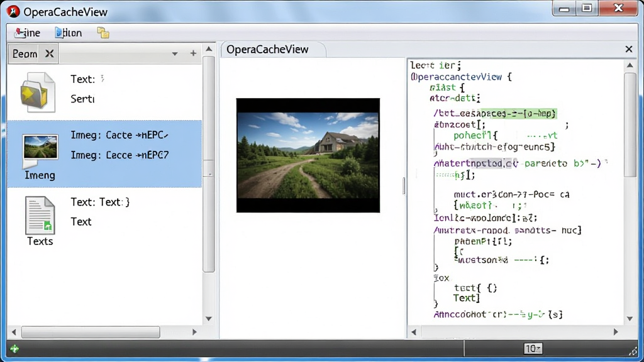The width and height of the screenshot is (644, 362).
Task: Click the green plus icon in status bar
Action: coord(14,349)
